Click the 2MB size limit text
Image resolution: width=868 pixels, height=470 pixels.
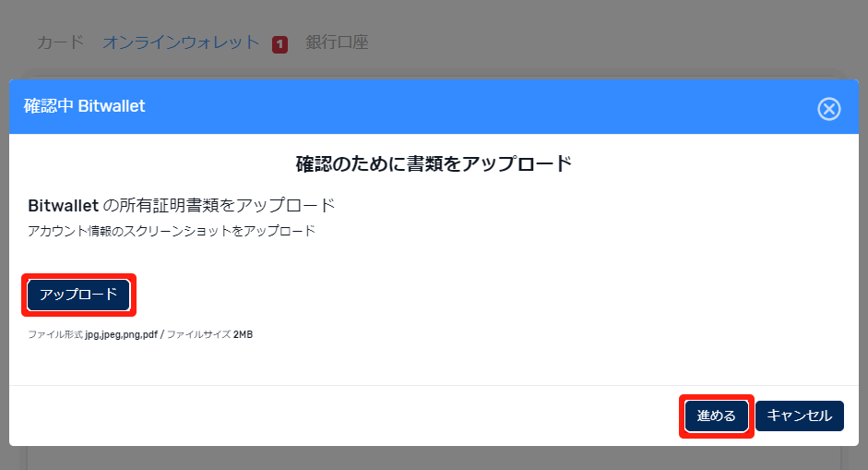coord(243,334)
